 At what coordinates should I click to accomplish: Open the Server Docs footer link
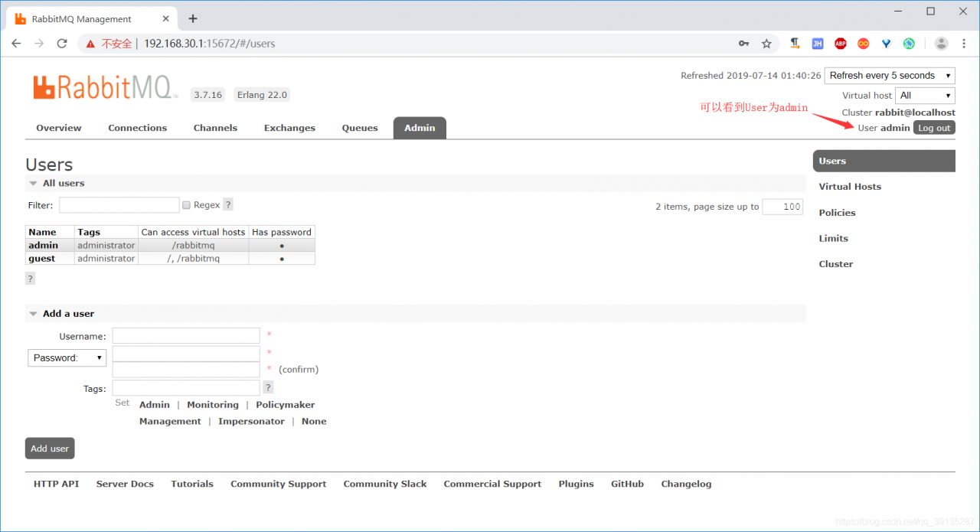click(x=125, y=484)
